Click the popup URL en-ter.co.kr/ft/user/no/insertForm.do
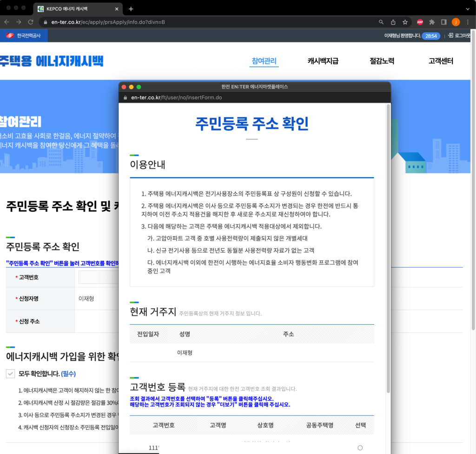The image size is (476, 454). [176, 98]
